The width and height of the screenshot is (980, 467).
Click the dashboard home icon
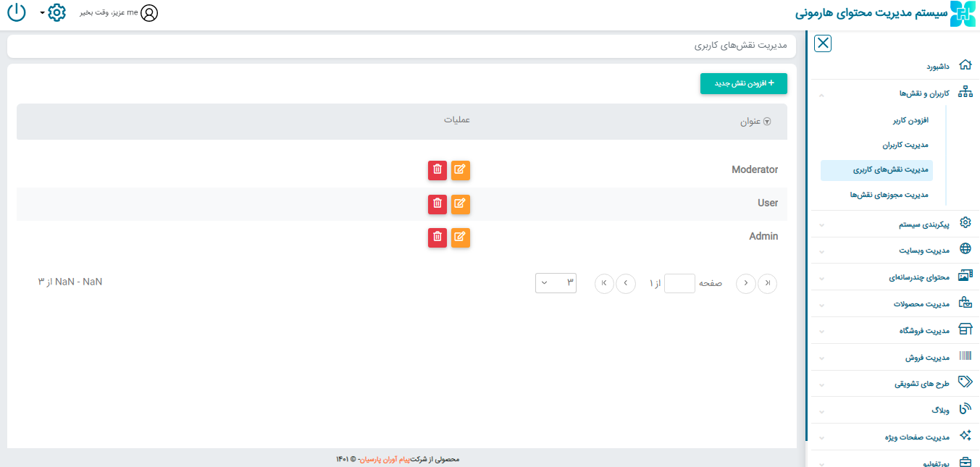tap(965, 65)
